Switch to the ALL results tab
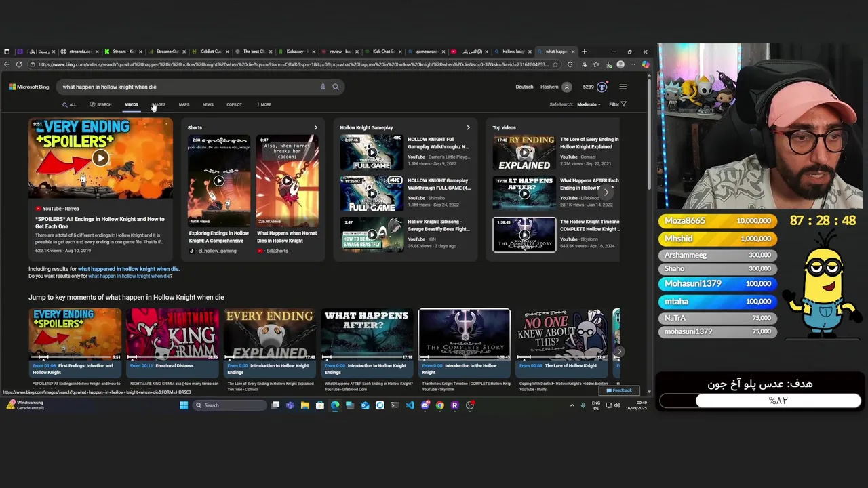Screen dimensions: 868x488 point(69,104)
